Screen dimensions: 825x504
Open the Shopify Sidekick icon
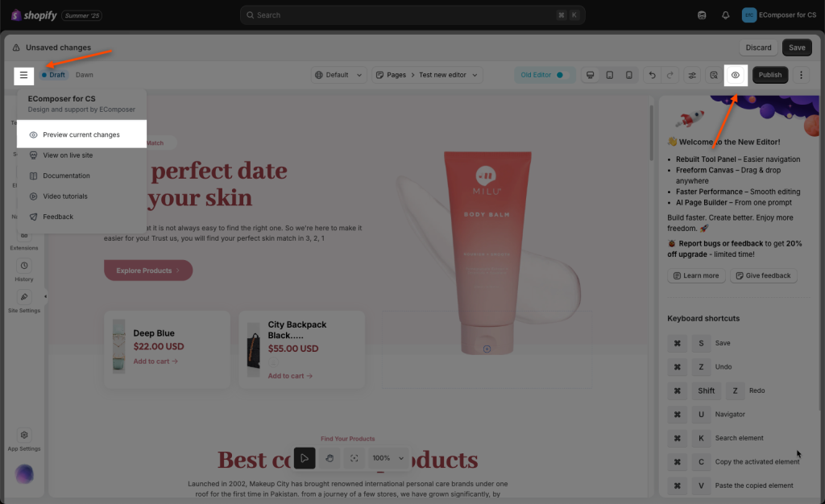(x=702, y=15)
